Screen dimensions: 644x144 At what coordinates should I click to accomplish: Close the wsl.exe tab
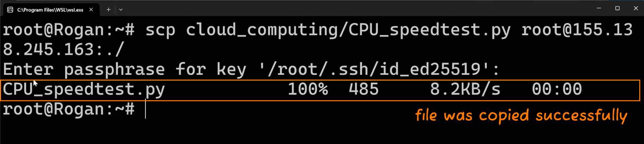click(x=91, y=10)
